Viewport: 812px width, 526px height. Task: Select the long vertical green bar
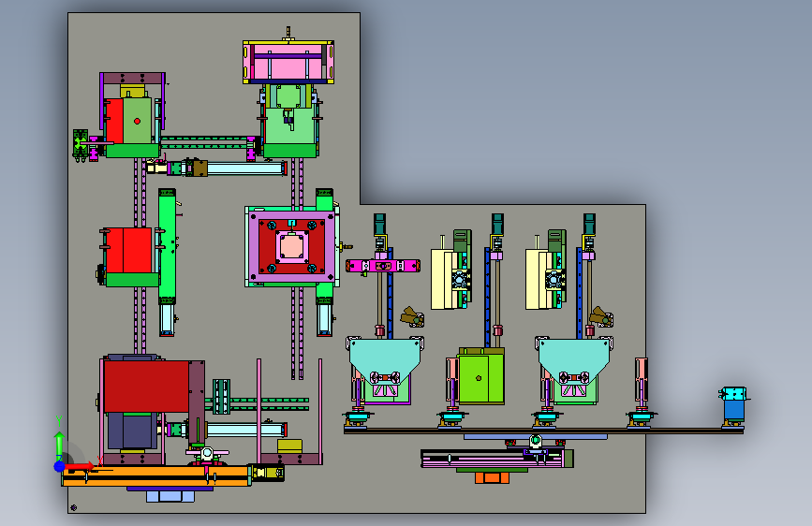point(168,246)
